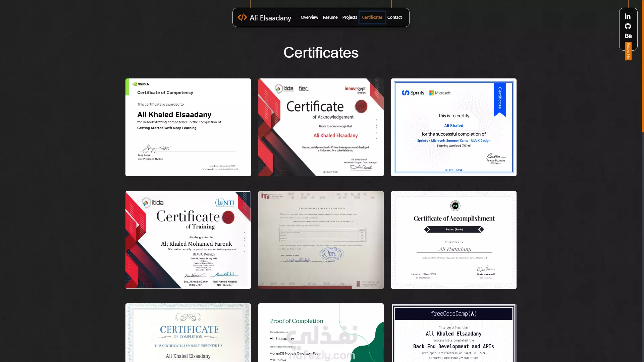Navigate to Projects
Image resolution: width=644 pixels, height=362 pixels.
[x=350, y=17]
